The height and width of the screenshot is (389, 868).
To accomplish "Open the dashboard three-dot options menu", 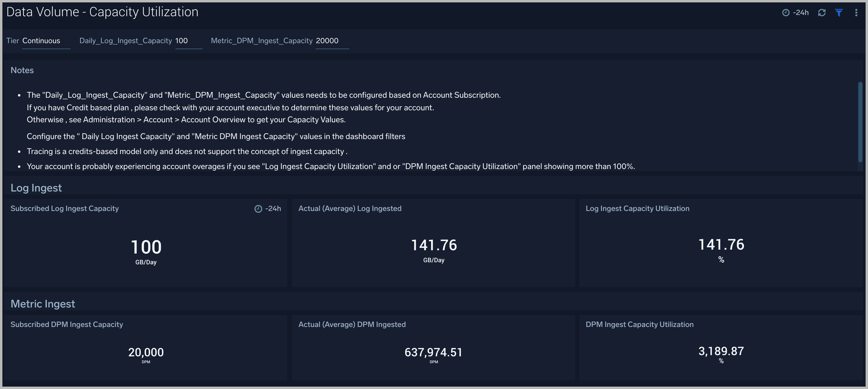I will point(856,13).
